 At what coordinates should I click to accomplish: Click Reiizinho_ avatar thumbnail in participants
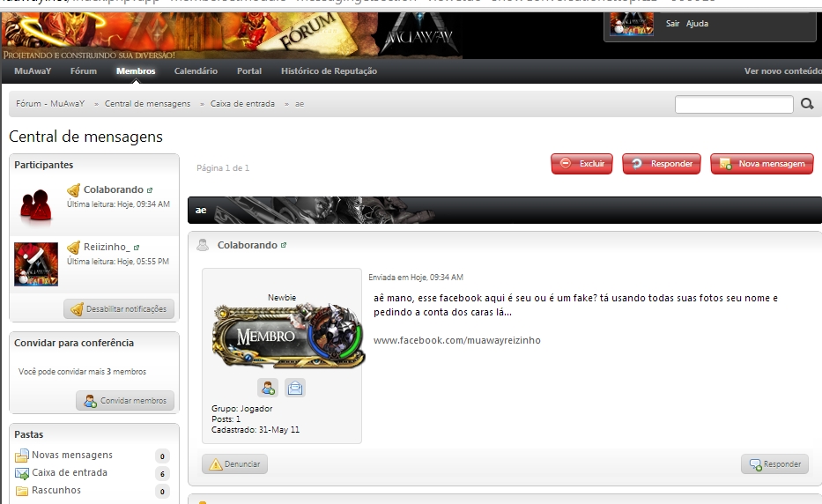(x=36, y=264)
